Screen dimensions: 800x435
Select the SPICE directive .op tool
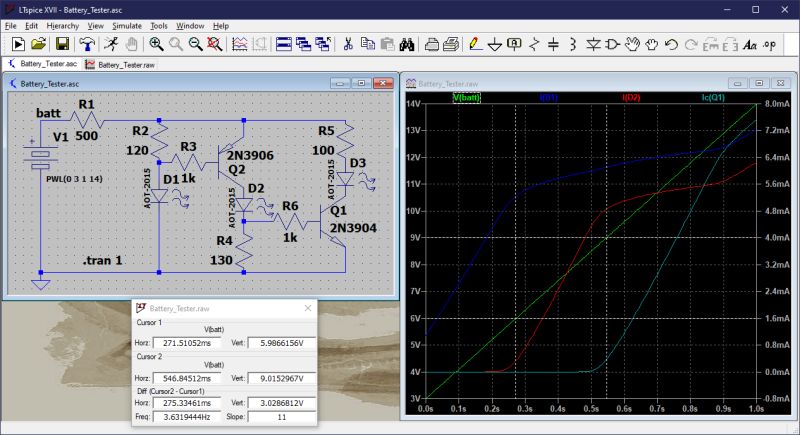point(769,44)
